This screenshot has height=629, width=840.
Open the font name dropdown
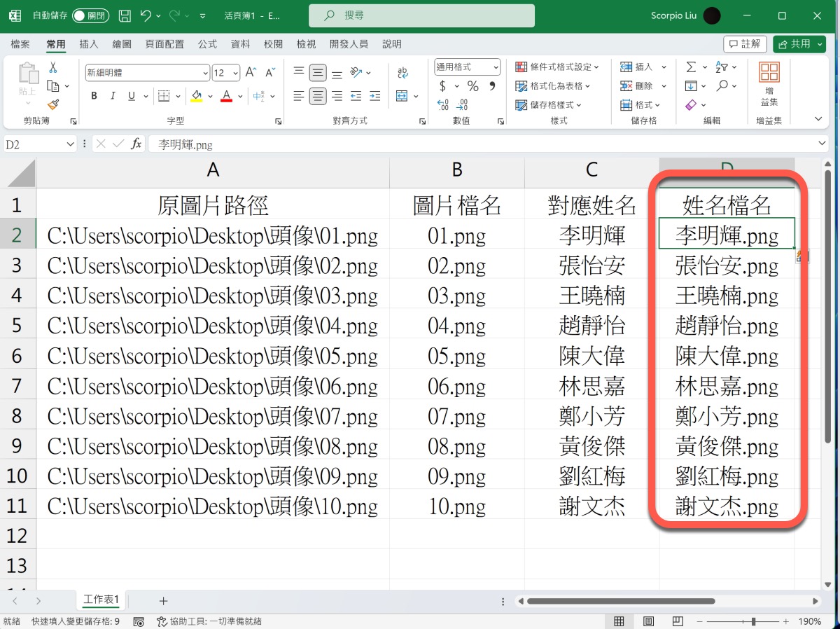point(205,73)
